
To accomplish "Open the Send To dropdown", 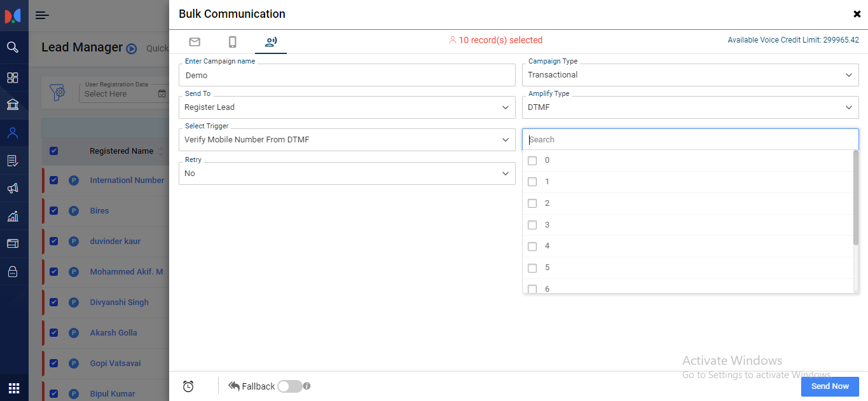I will tap(347, 107).
